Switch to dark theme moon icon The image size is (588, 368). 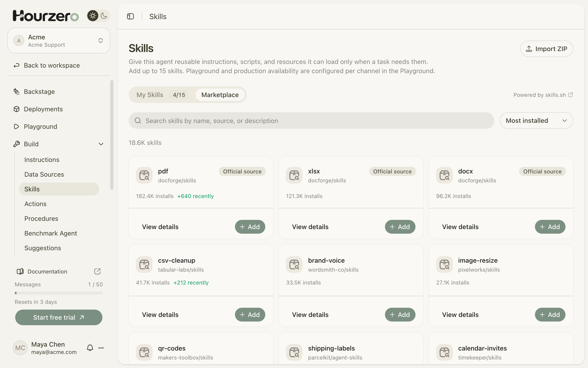pyautogui.click(x=104, y=16)
